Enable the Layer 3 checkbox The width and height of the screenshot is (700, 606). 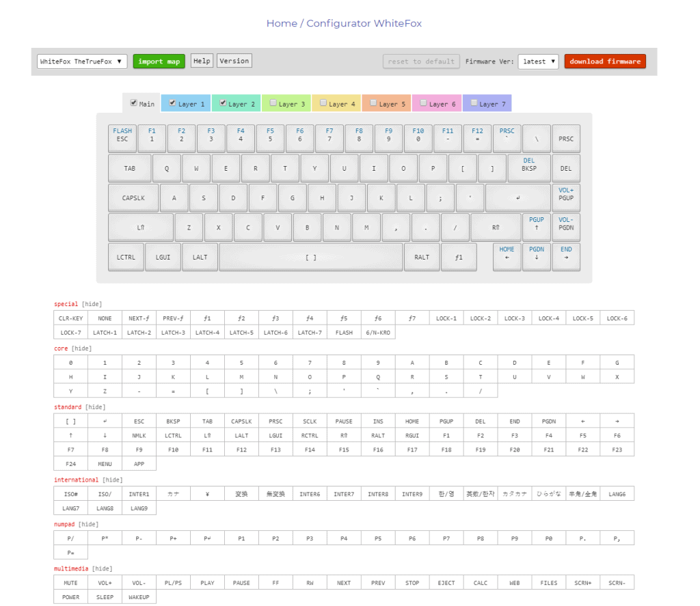tap(273, 102)
